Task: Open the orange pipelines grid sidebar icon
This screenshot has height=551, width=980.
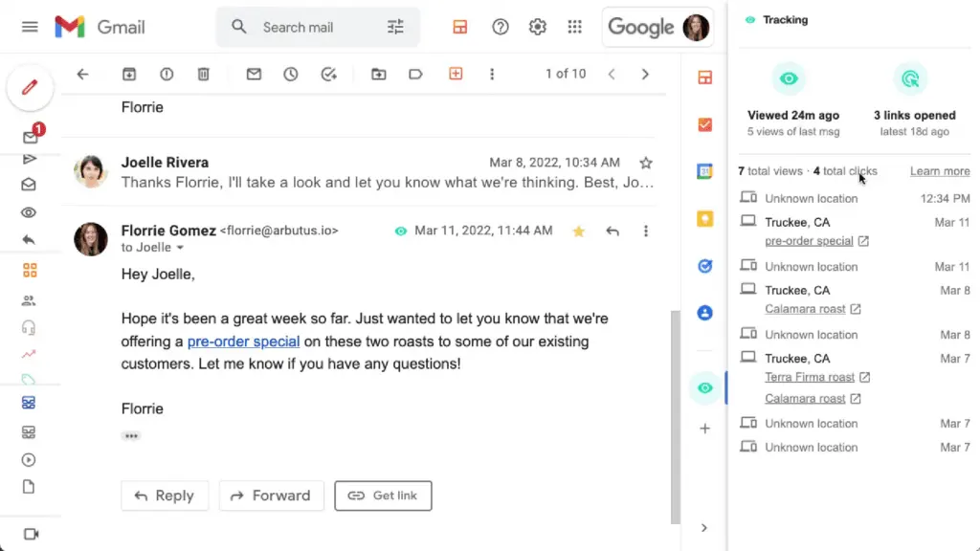Action: pyautogui.click(x=30, y=270)
